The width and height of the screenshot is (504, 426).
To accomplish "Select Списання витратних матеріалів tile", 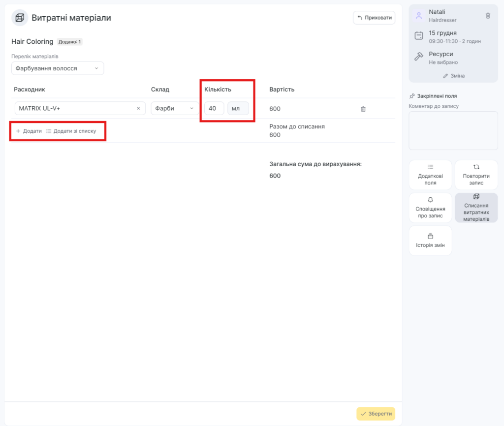I will [x=476, y=208].
